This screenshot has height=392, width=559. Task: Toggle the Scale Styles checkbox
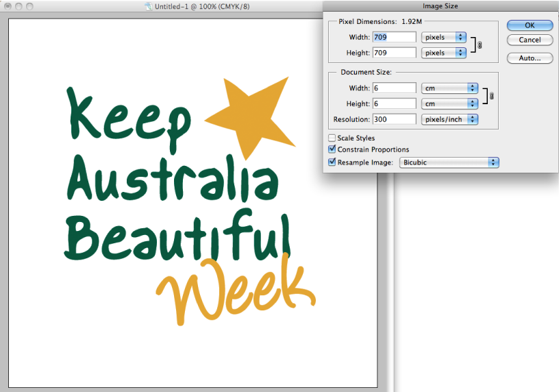[332, 138]
